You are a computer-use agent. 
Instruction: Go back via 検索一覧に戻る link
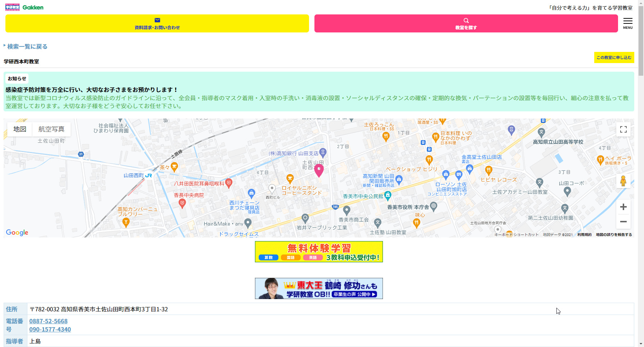(x=27, y=46)
